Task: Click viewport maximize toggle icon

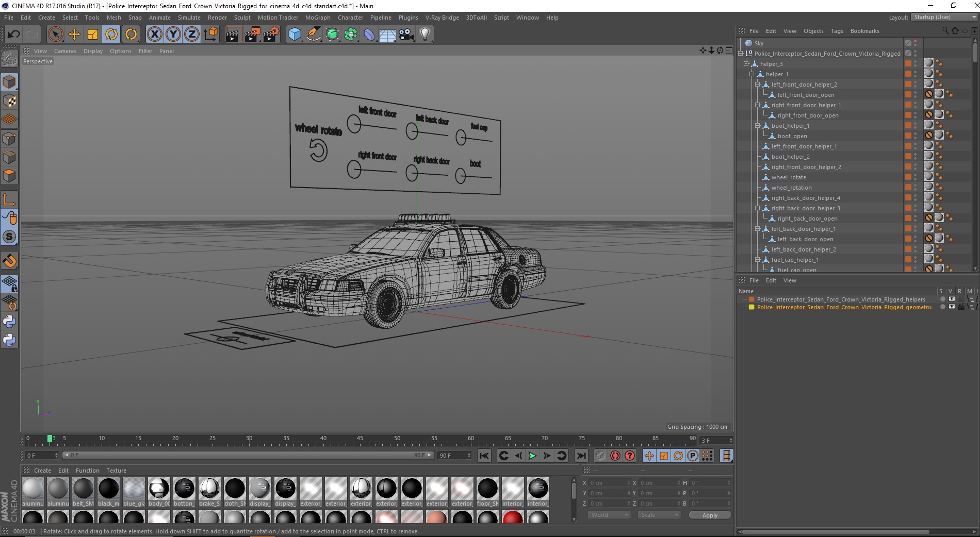Action: coord(729,51)
